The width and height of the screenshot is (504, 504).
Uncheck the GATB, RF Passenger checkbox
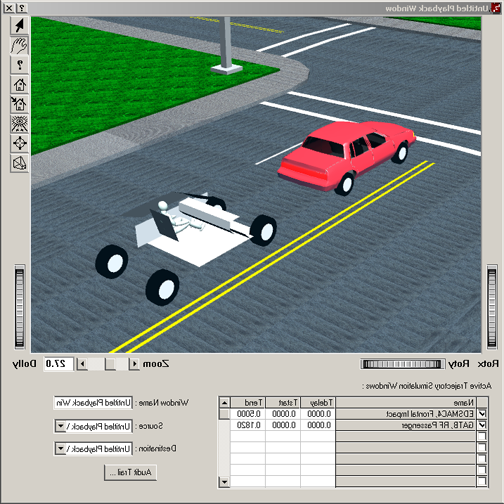[x=482, y=425]
